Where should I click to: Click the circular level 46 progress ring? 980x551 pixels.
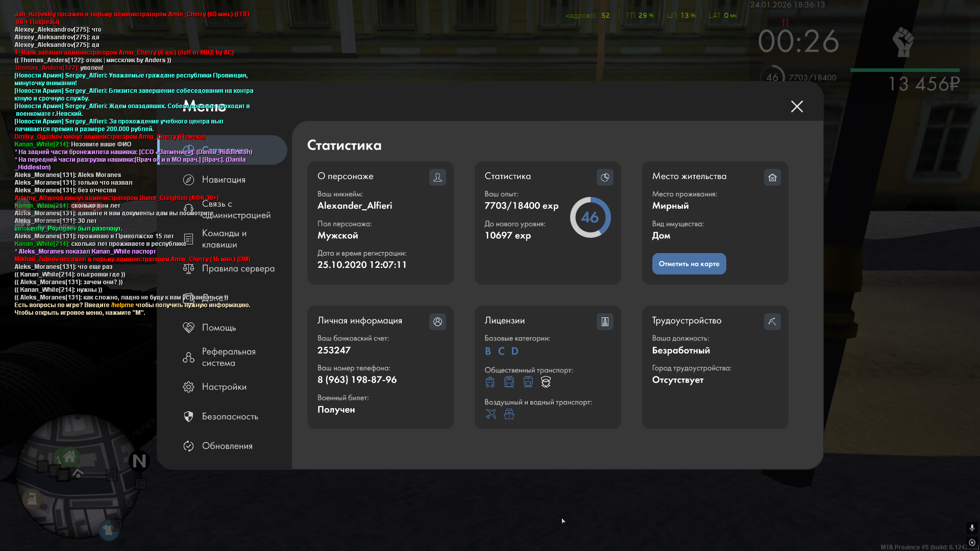[590, 218]
